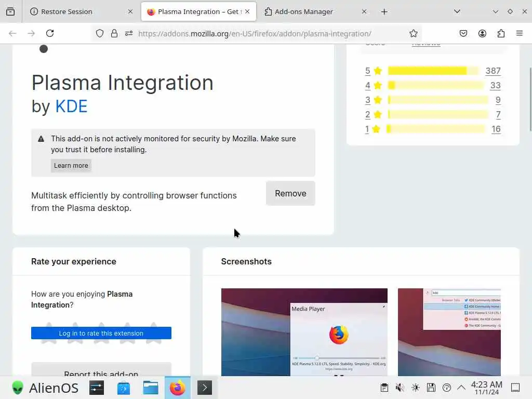Viewport: 532px width, 399px height.
Task: Open removable devices tray icon
Action: coord(431,388)
